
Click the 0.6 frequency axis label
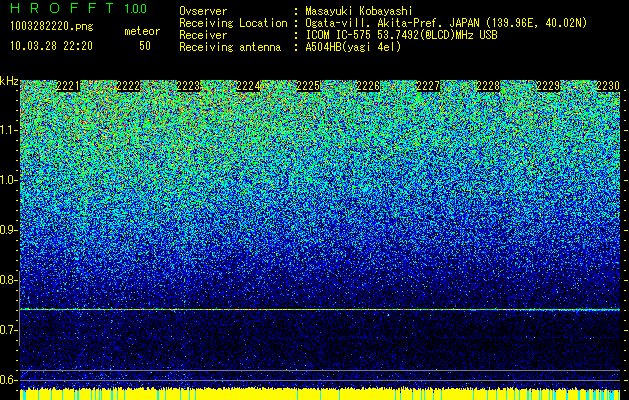8,380
